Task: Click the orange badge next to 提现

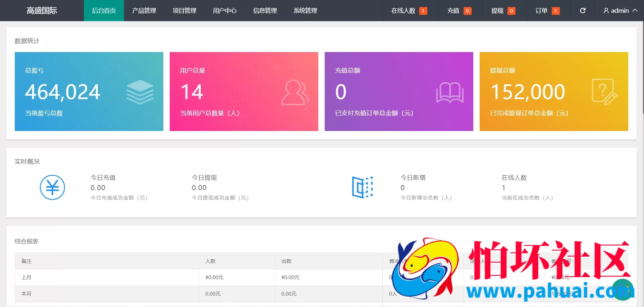Action: (x=511, y=11)
